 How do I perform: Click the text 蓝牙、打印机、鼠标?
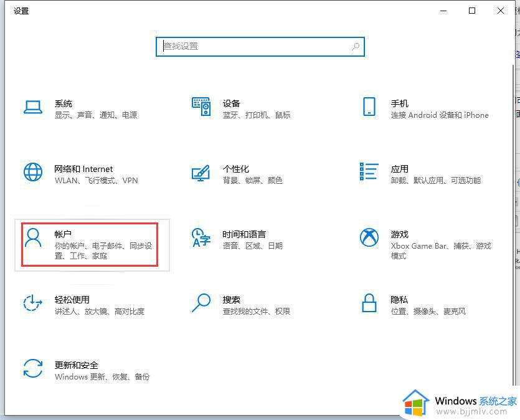[257, 115]
